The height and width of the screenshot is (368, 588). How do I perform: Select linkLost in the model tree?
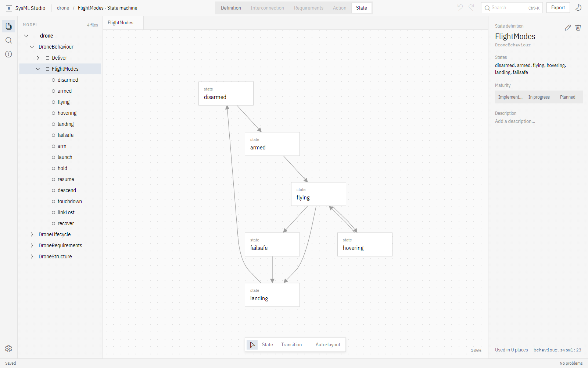pos(60,212)
